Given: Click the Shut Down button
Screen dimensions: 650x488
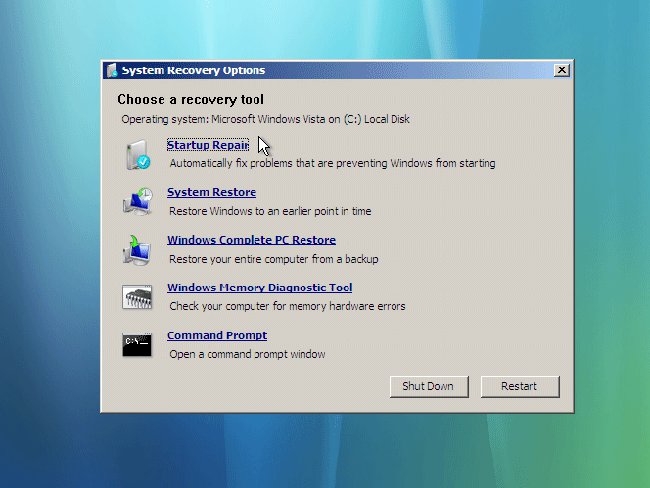Looking at the screenshot, I should pyautogui.click(x=429, y=386).
